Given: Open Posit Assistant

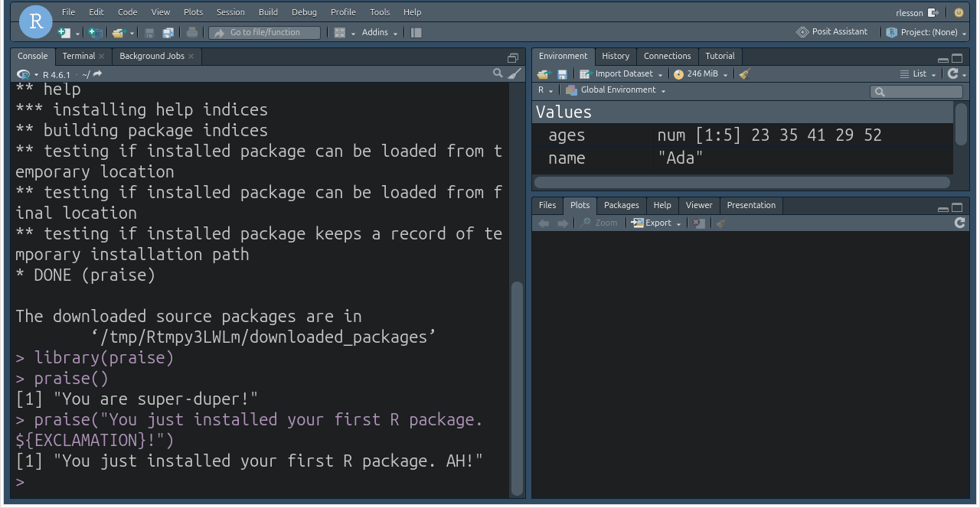Looking at the screenshot, I should pyautogui.click(x=832, y=32).
